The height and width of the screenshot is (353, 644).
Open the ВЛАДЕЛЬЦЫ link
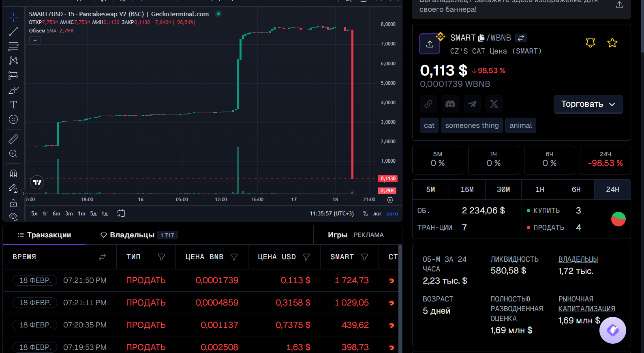coord(578,259)
